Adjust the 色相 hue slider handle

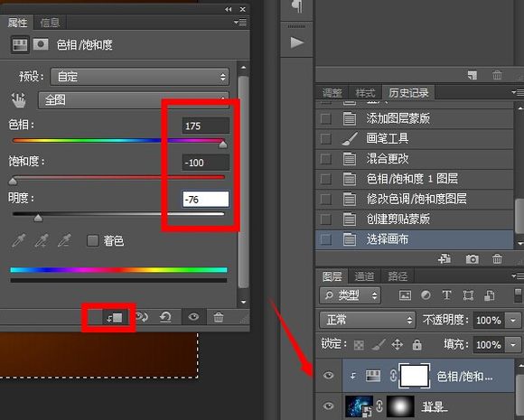223,145
